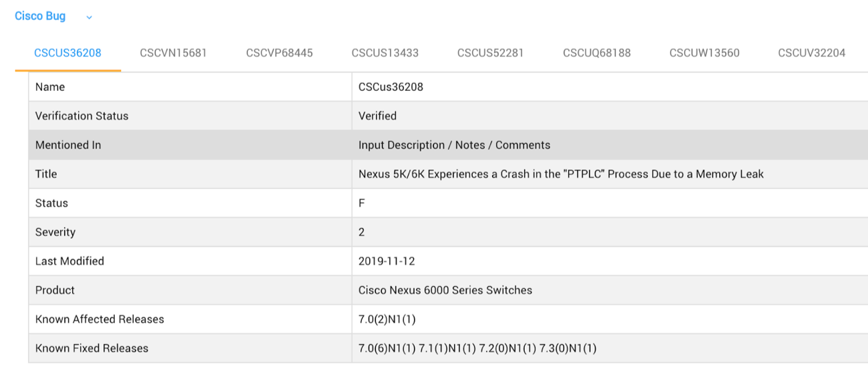Switch to the CSCUS13433 tab

coord(385,53)
